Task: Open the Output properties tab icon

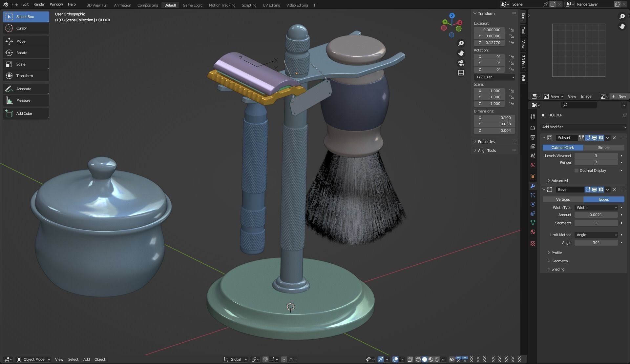Action: [x=533, y=137]
